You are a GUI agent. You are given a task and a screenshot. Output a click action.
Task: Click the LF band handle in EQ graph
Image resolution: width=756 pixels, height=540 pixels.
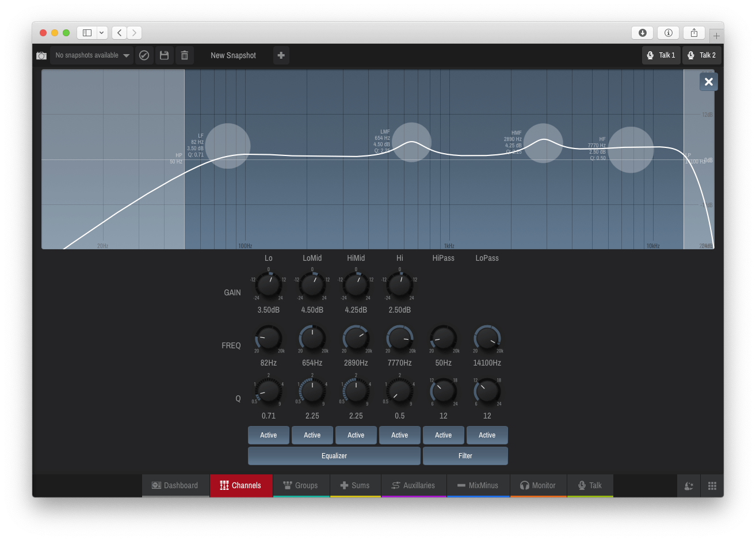[228, 146]
